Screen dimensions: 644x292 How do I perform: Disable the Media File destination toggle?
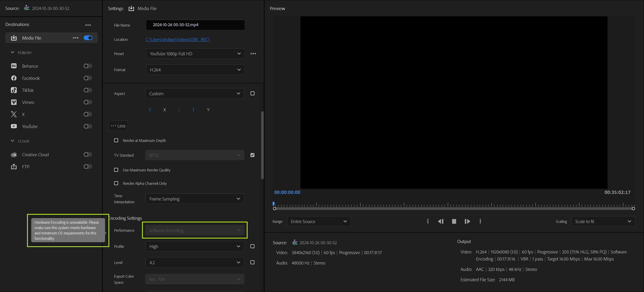click(x=88, y=38)
